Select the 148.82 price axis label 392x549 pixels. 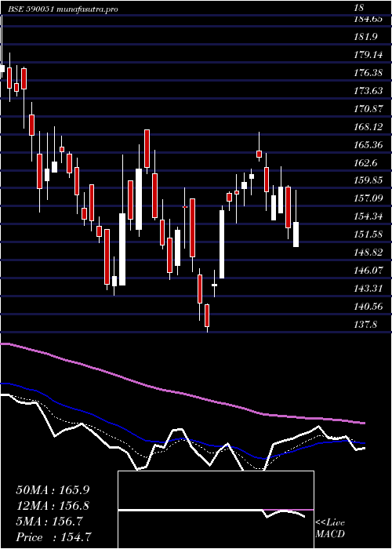(x=368, y=253)
